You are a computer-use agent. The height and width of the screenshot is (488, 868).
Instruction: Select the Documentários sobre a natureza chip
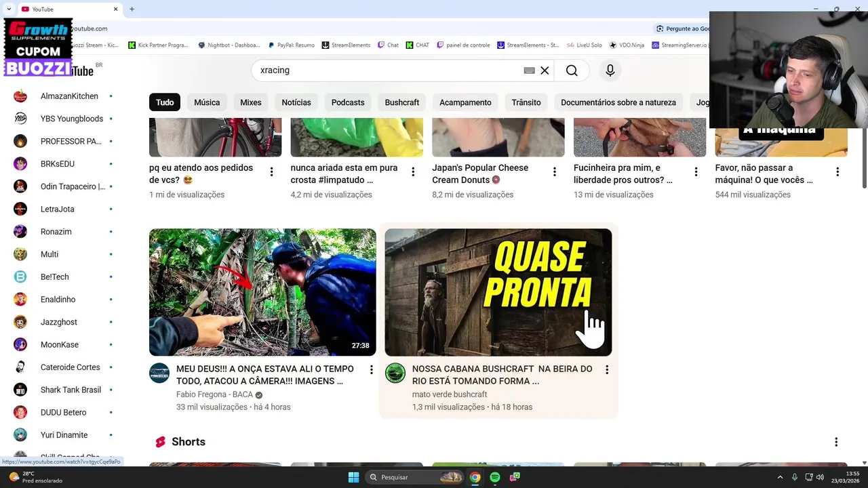point(618,102)
